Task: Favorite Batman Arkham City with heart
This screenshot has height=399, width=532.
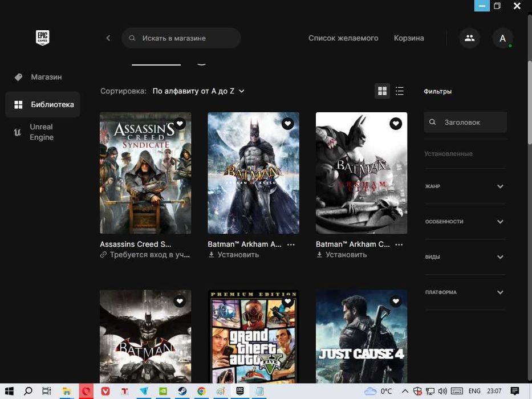Action: [396, 124]
